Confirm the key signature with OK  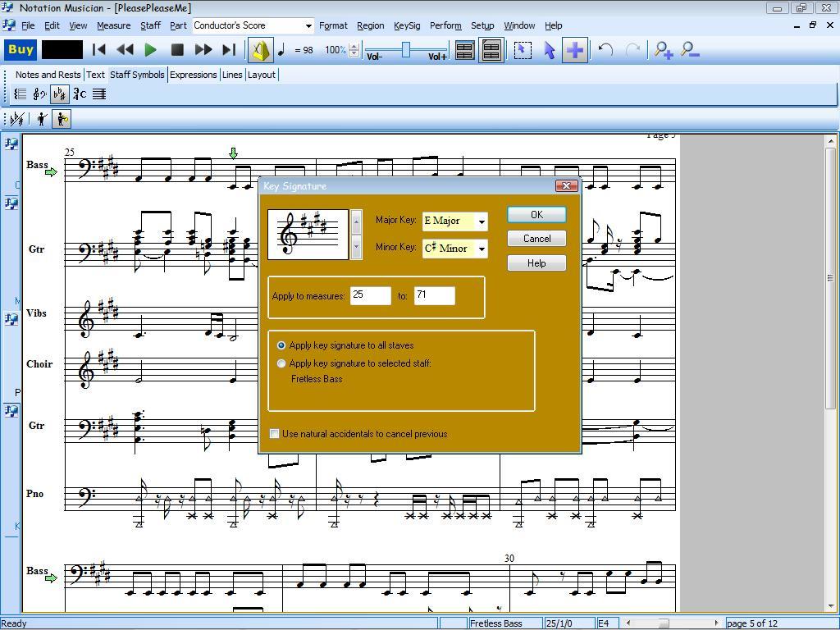(x=536, y=214)
